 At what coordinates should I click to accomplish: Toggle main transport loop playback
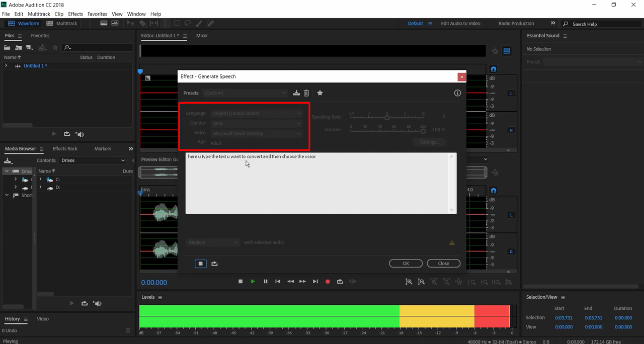[x=340, y=282]
